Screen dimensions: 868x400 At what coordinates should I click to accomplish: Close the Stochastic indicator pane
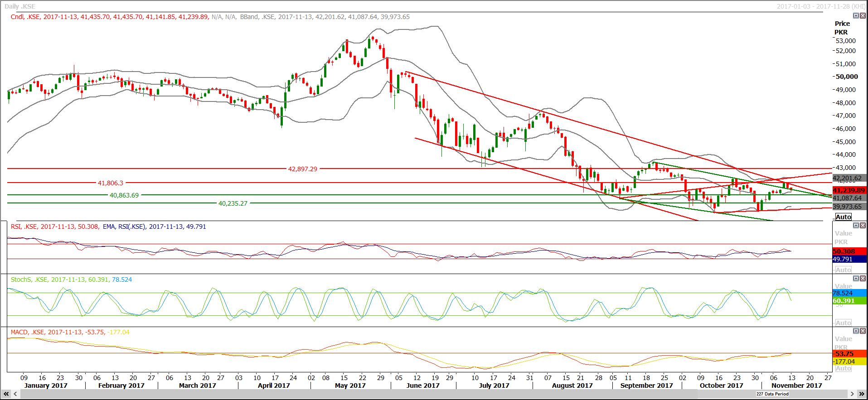coord(863,279)
